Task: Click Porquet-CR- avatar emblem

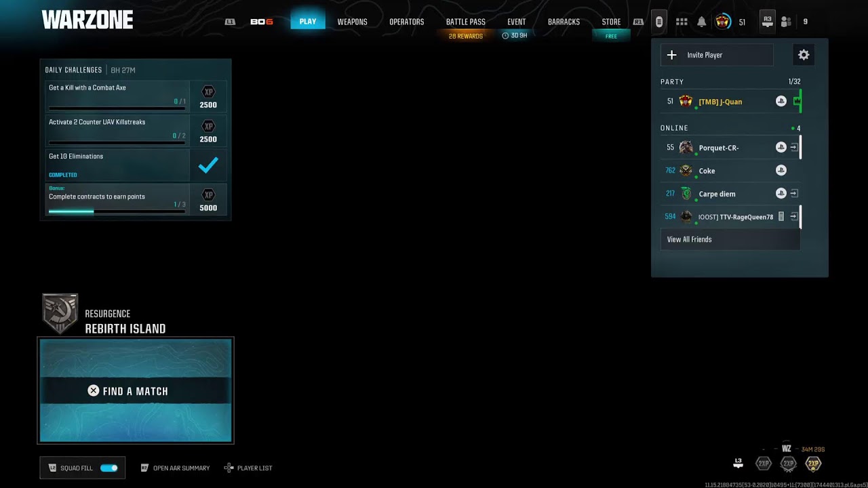Action: pos(686,148)
